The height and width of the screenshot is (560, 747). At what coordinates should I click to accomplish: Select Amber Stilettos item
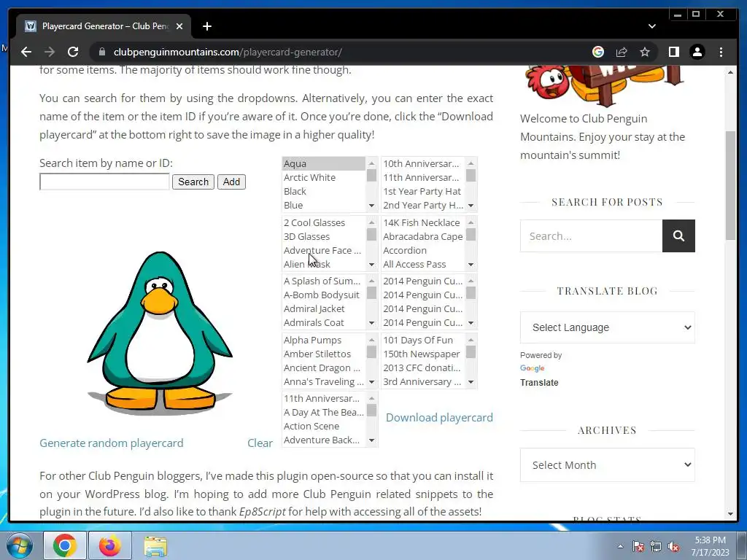(323, 354)
